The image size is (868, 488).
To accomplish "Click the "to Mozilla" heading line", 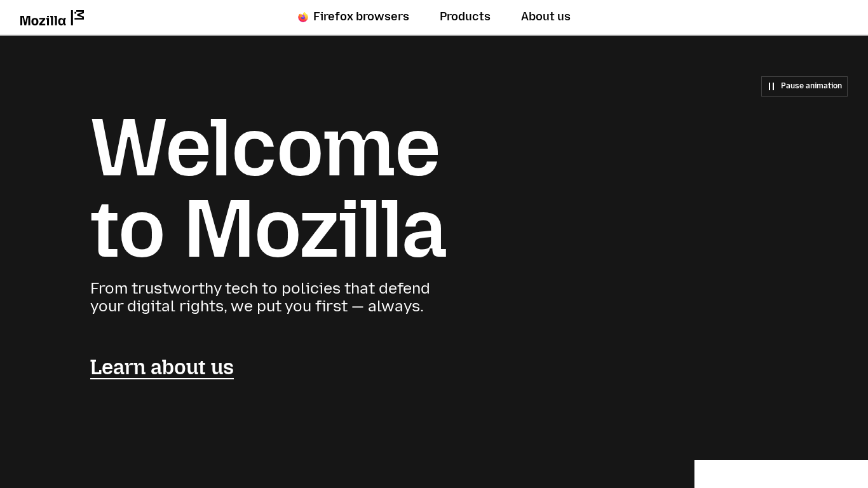I will (x=268, y=229).
